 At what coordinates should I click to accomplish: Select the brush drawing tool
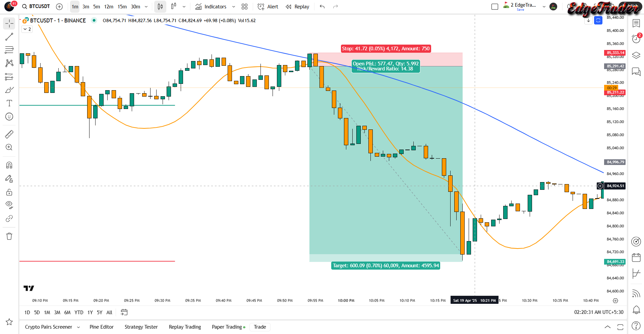tap(9, 90)
